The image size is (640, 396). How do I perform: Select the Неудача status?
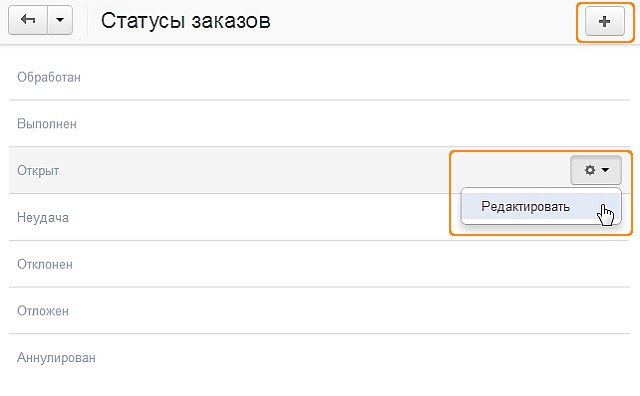point(43,218)
